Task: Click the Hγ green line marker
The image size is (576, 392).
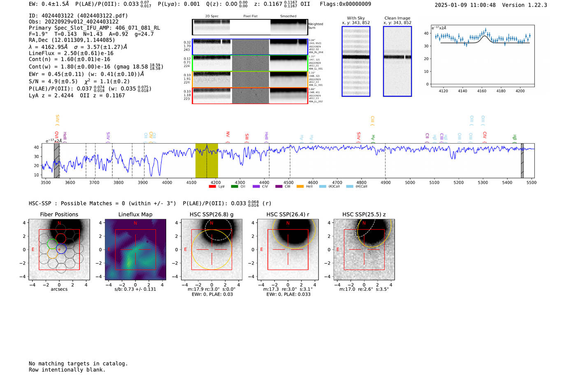Action: [373, 139]
